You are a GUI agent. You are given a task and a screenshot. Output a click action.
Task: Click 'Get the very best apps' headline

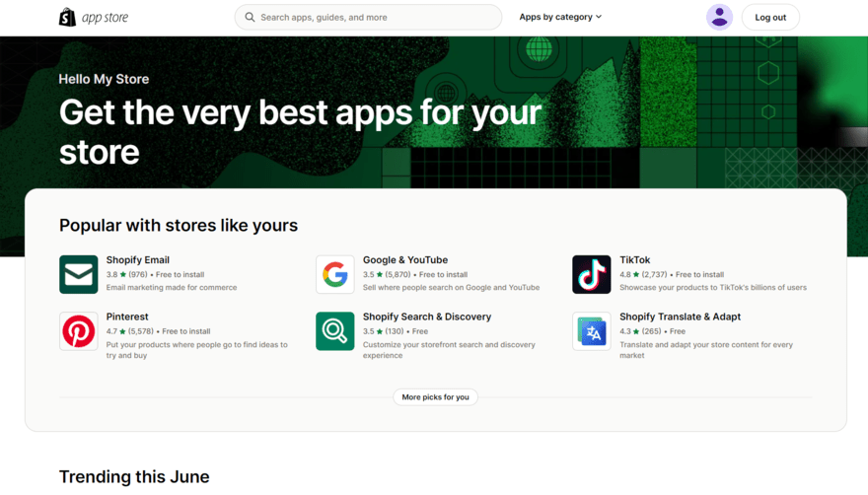tap(300, 132)
